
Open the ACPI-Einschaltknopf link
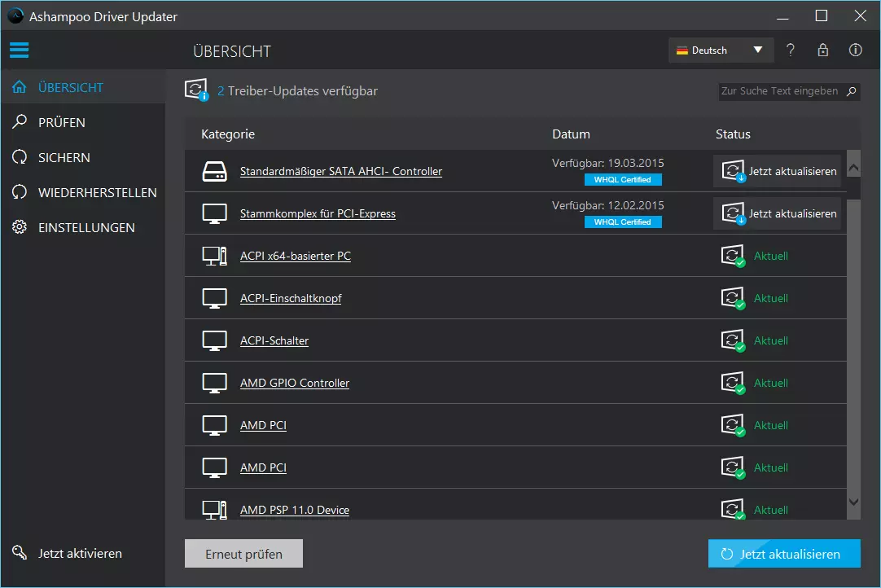pos(291,299)
